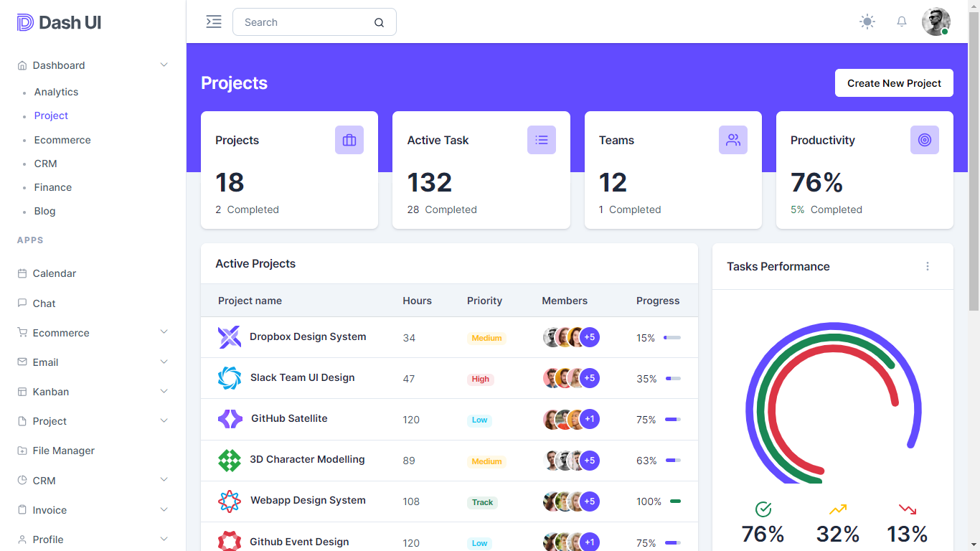Click into the Search field
Viewport: 980px width, 551px height.
(305, 22)
